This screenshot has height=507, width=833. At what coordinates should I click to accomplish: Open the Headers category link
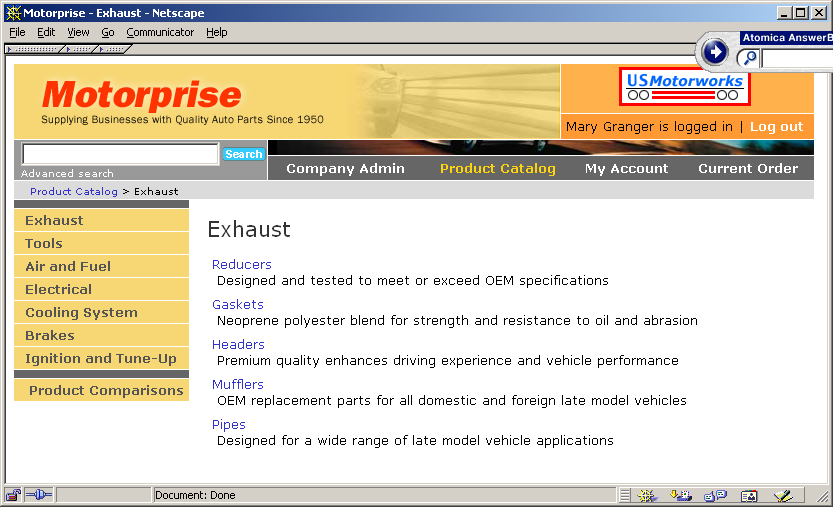[238, 344]
